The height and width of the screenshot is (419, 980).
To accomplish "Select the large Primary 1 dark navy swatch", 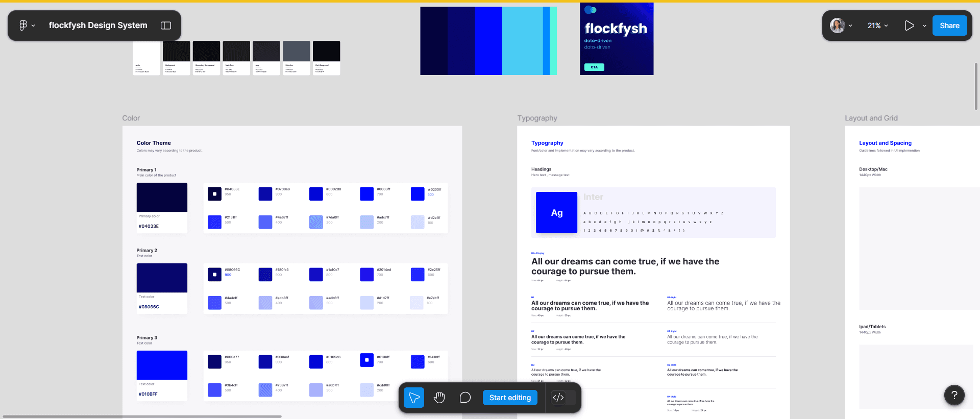I will tap(162, 197).
